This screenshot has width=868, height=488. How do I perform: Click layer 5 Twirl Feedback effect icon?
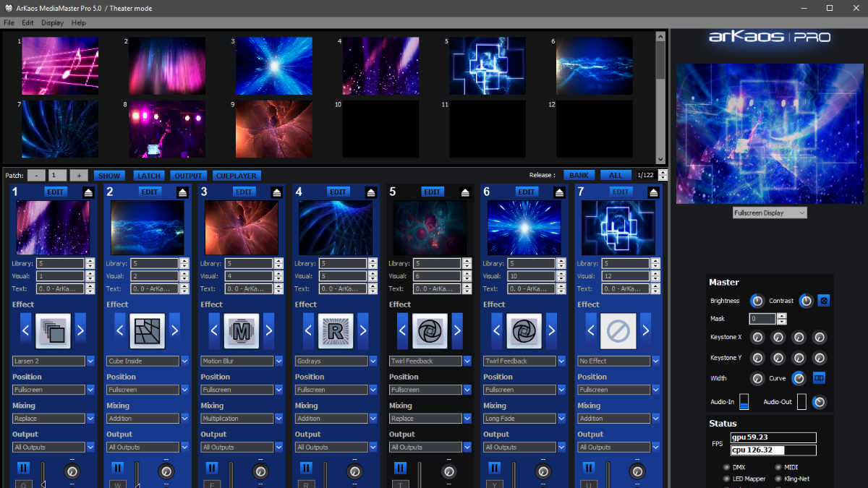[x=430, y=331]
